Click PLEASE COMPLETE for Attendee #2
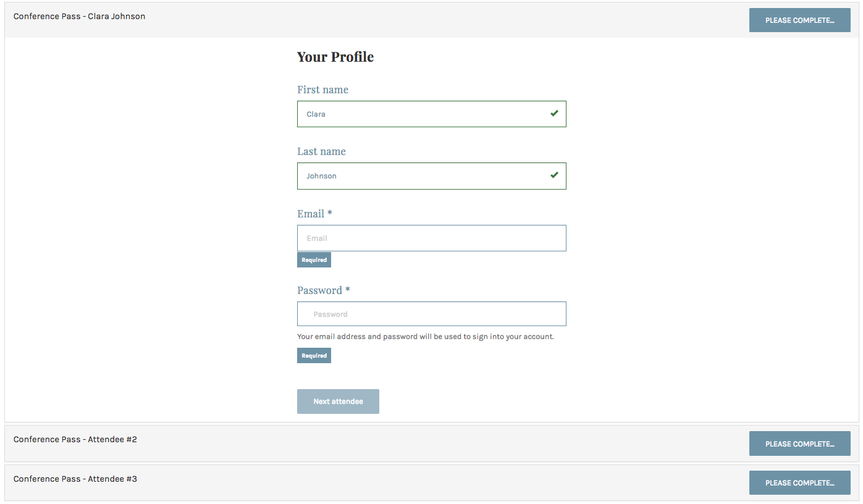This screenshot has height=504, width=863. point(799,443)
